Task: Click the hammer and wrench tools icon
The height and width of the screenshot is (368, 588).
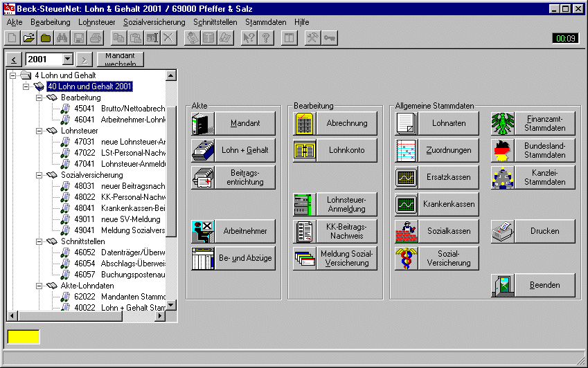Action: point(312,38)
